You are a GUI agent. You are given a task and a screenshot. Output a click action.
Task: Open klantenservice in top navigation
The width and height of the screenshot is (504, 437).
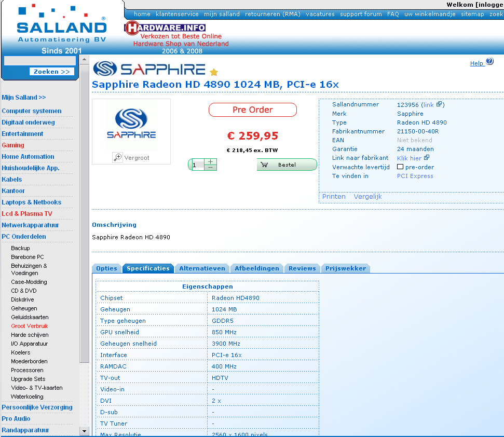tap(177, 14)
